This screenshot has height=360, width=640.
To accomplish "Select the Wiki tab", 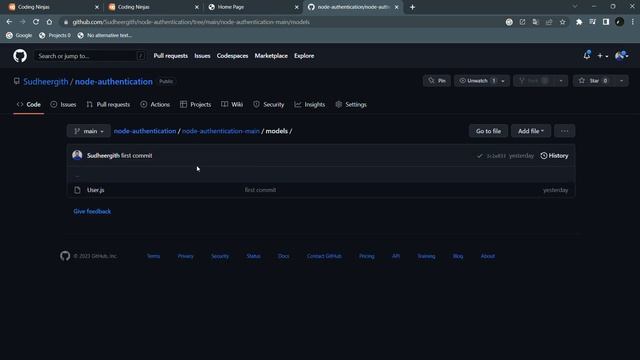I will click(x=232, y=104).
